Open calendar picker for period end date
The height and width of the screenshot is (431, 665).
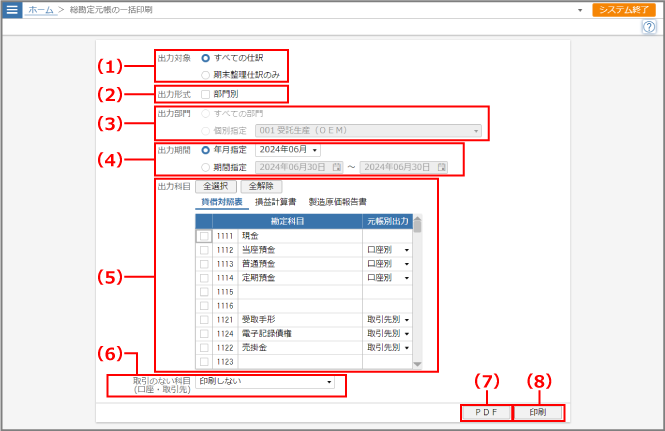click(x=441, y=167)
